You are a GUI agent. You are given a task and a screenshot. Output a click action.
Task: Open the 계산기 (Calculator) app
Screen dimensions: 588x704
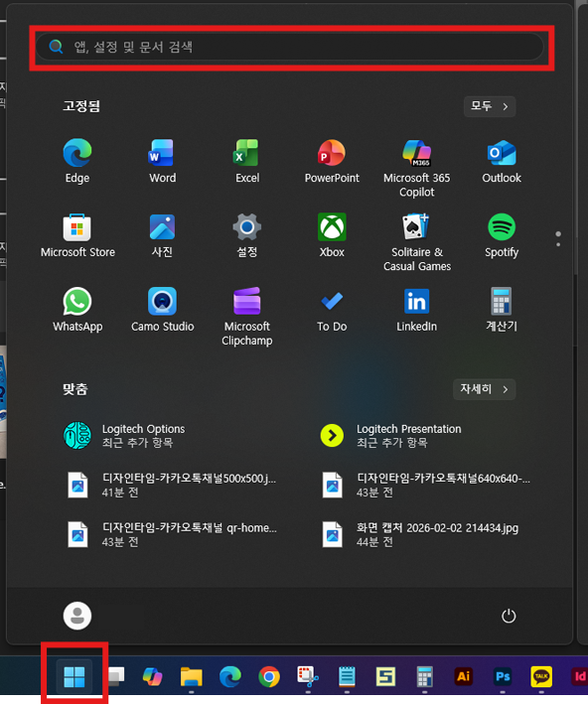[x=502, y=310]
